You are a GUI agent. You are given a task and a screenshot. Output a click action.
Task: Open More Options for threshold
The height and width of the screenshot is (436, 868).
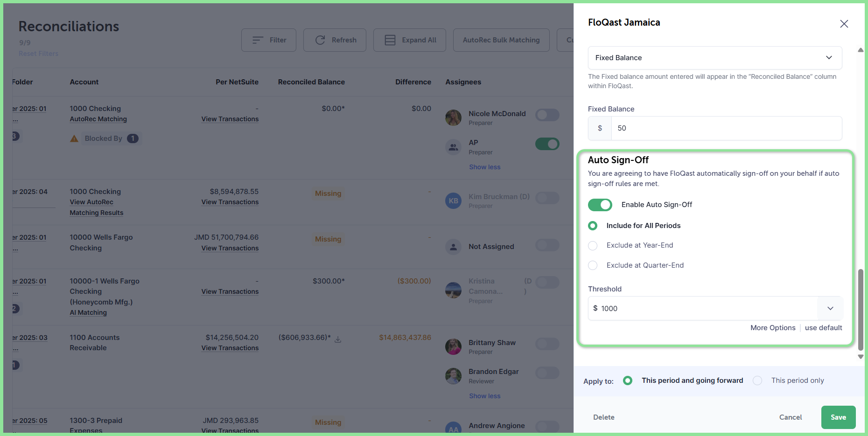773,328
